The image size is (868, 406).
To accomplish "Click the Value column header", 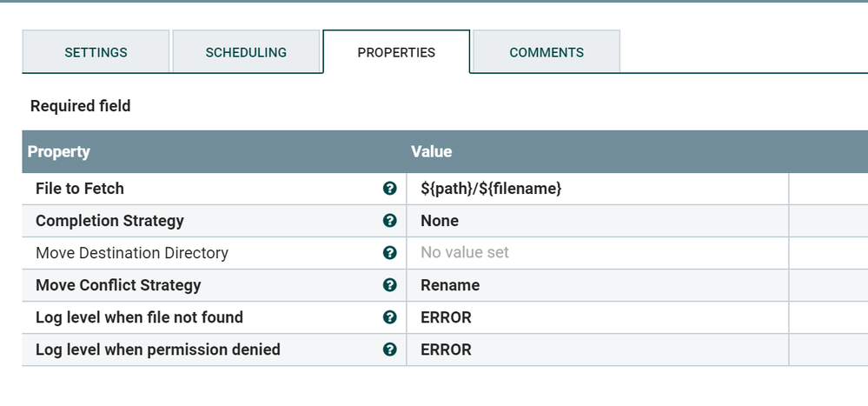I will pos(432,151).
